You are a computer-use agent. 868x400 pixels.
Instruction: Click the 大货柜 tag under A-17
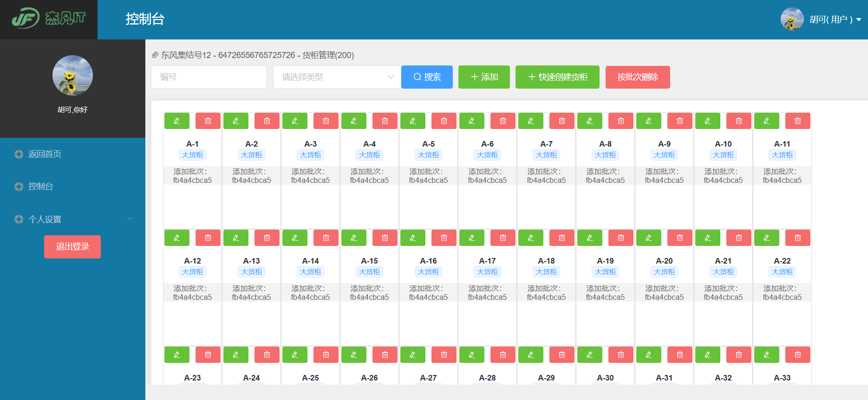487,272
